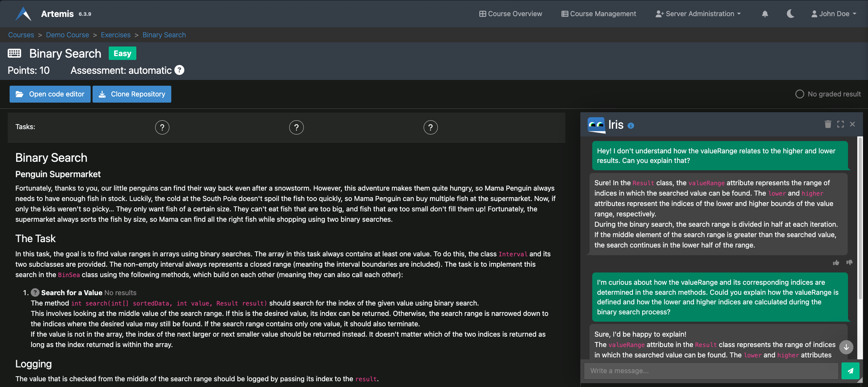Go to Course Overview

click(510, 14)
